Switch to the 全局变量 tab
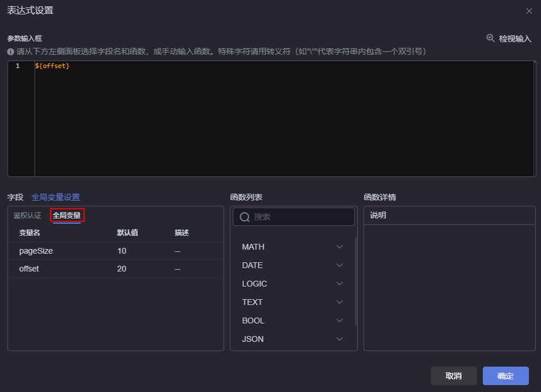The image size is (541, 392). pos(67,216)
